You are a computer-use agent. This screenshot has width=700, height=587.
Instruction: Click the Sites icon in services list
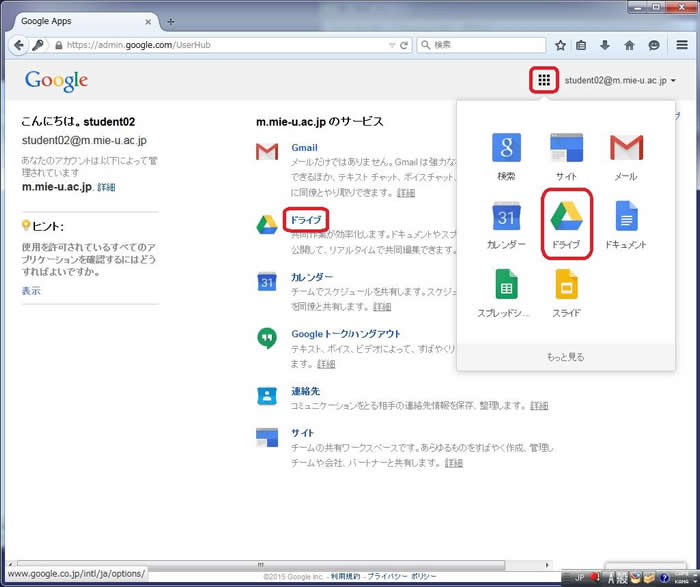click(x=267, y=437)
